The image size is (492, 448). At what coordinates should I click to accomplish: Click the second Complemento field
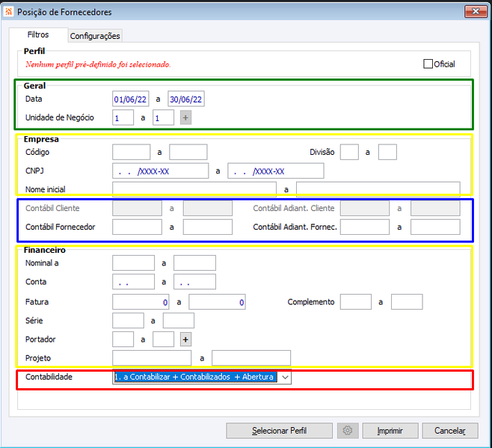click(407, 301)
